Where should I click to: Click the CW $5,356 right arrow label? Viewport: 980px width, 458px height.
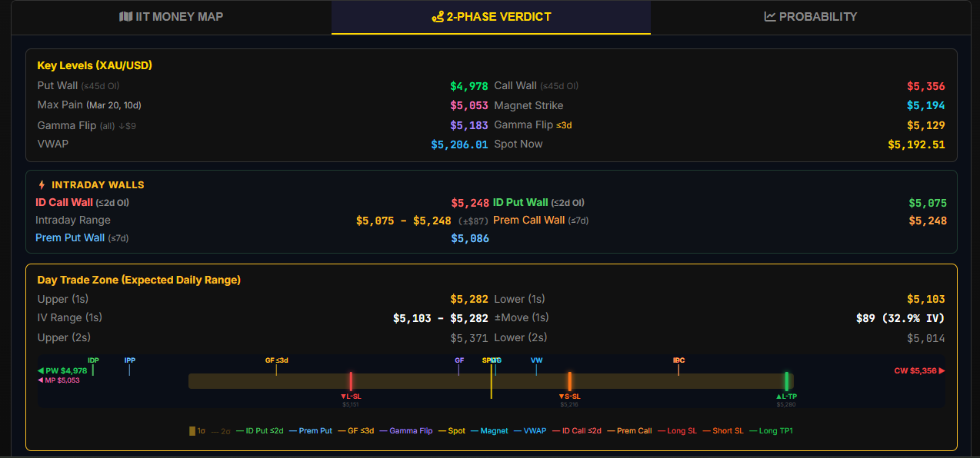(918, 370)
